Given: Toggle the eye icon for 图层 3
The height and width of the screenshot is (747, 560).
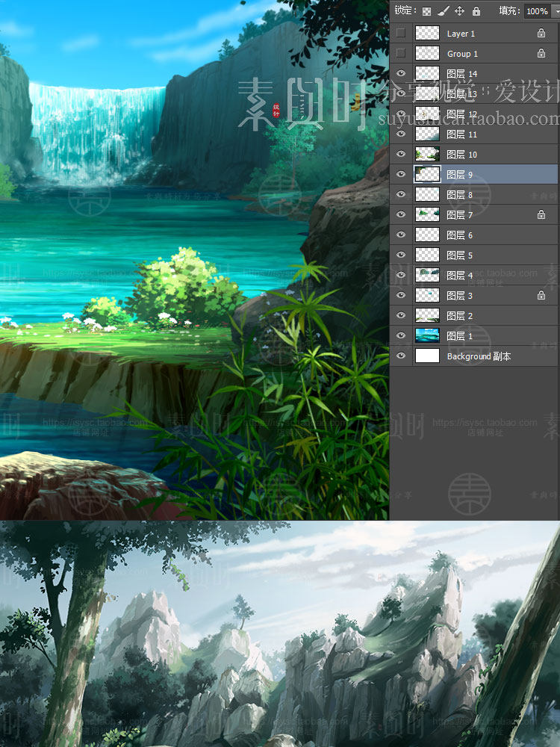Looking at the screenshot, I should (x=401, y=295).
